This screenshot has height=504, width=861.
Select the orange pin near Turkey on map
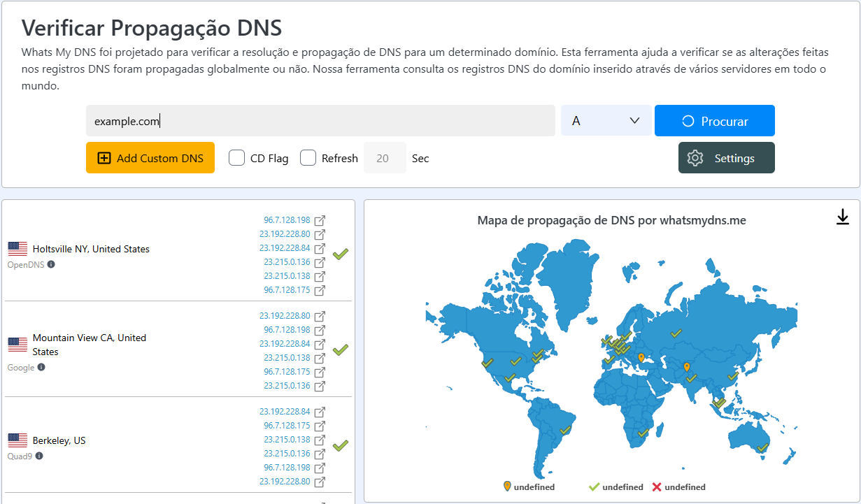point(641,358)
